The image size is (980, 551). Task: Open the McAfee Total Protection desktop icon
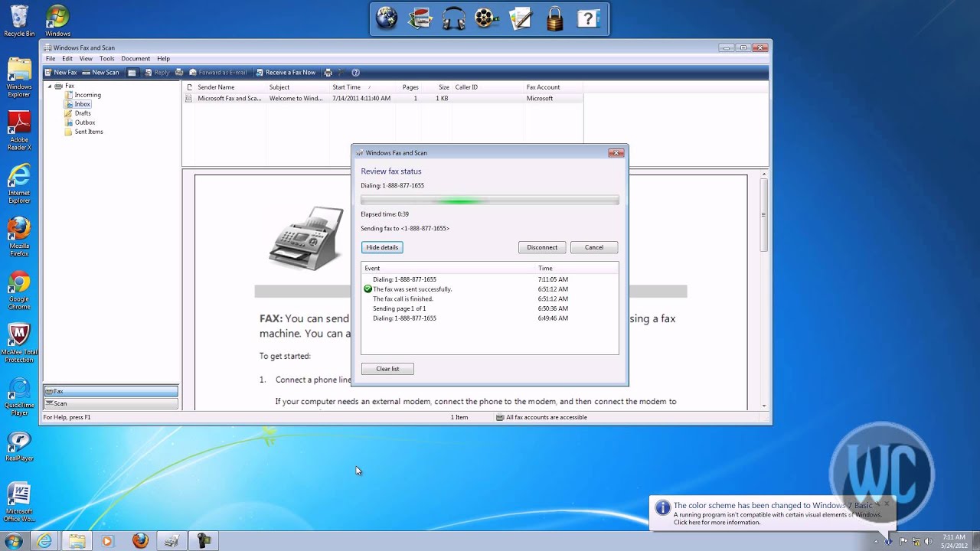(x=19, y=343)
